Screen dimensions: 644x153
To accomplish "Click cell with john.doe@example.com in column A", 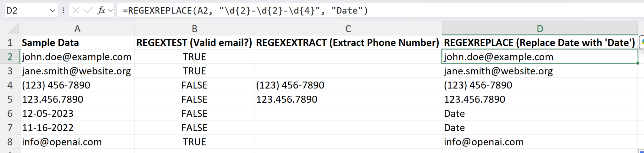I will point(77,57).
